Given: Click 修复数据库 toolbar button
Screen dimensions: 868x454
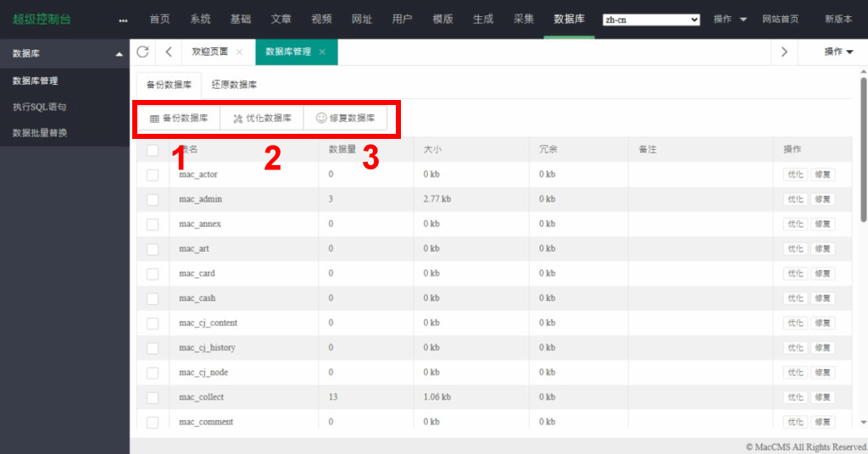Looking at the screenshot, I should (x=346, y=119).
